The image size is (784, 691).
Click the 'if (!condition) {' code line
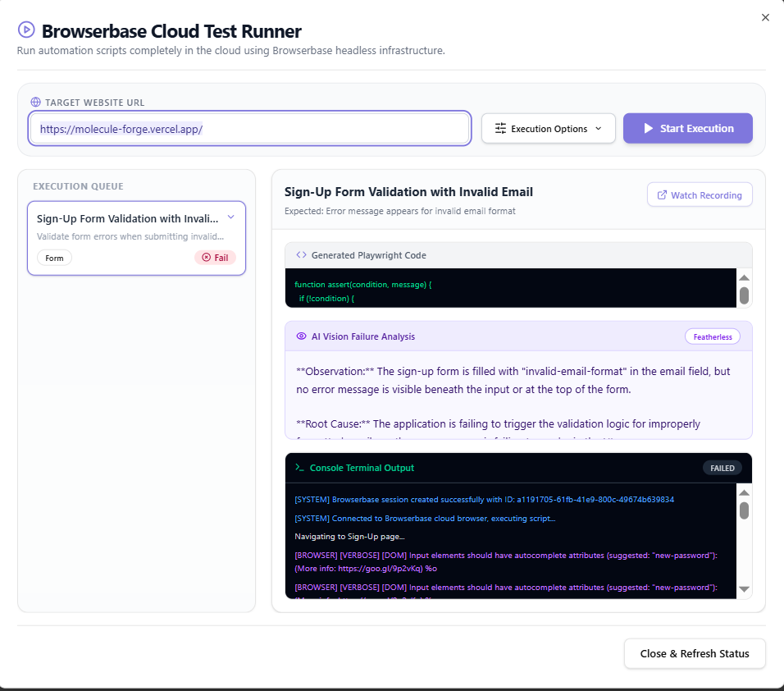(326, 298)
